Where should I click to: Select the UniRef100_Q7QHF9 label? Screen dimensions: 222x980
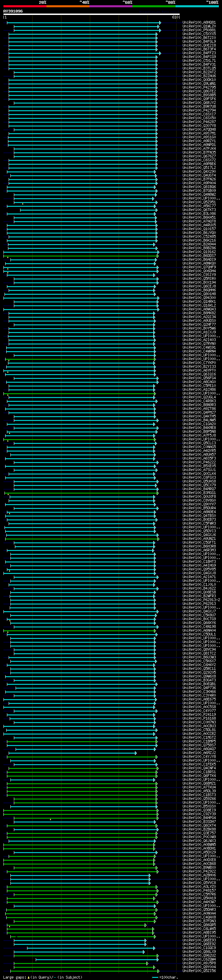pyautogui.click(x=199, y=267)
